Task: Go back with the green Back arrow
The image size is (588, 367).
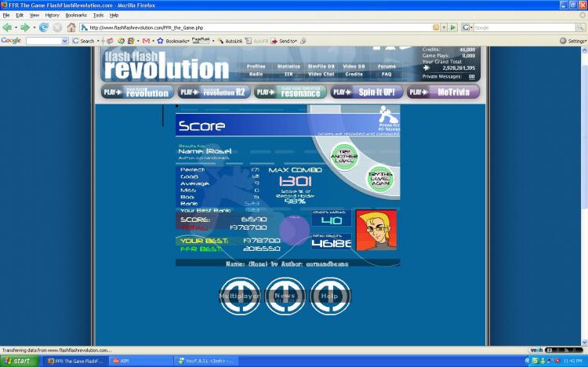Action: tap(7, 27)
